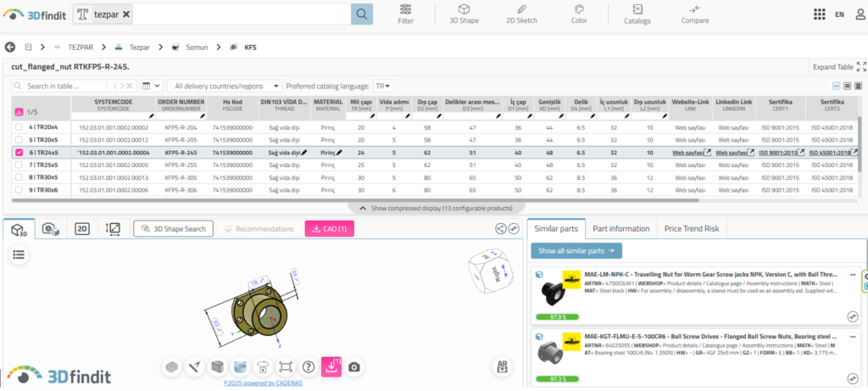
Task: Collapse via Show compressed display bar
Action: pos(435,209)
